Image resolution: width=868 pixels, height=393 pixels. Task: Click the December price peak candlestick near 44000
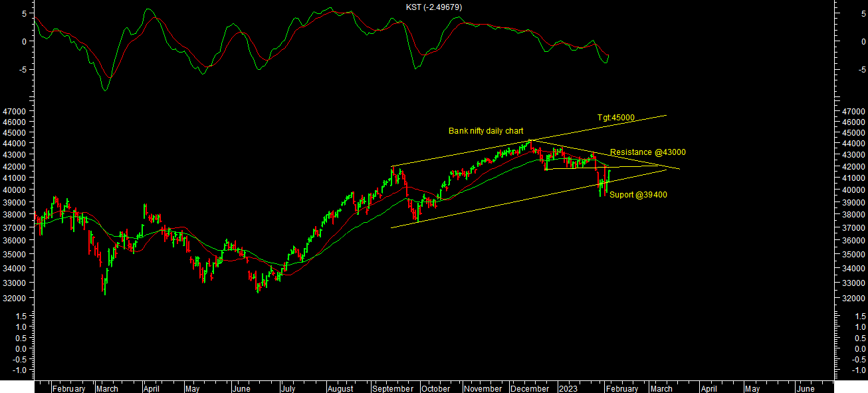click(x=530, y=142)
